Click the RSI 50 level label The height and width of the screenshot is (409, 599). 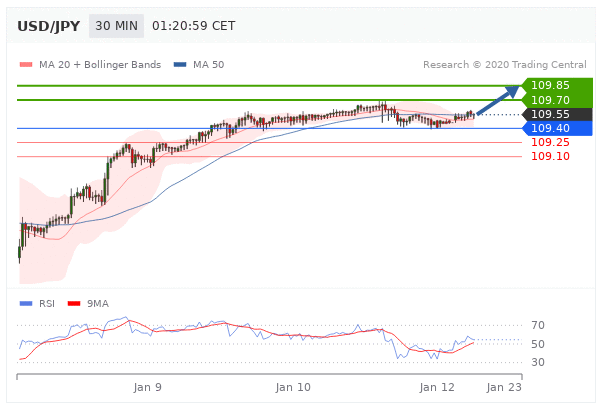[538, 344]
